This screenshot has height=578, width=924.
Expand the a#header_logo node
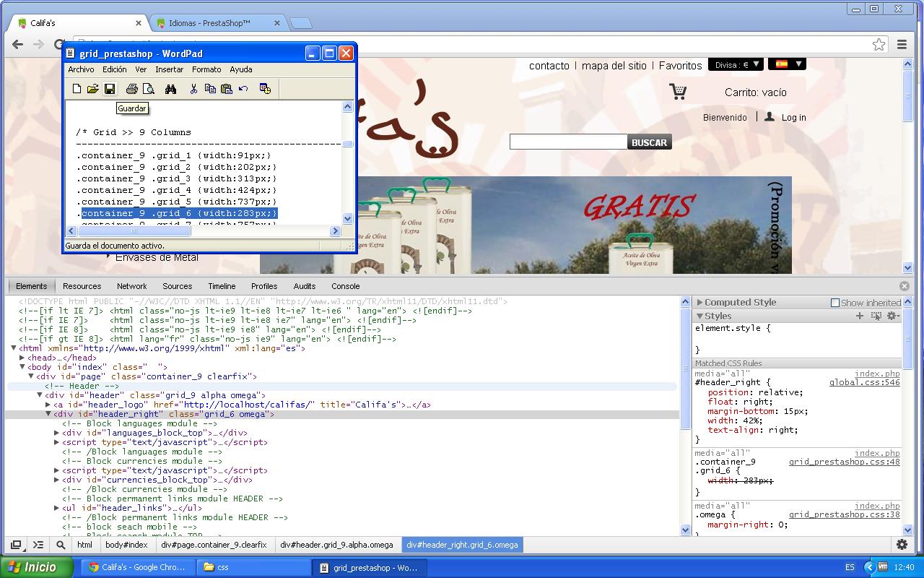pos(48,405)
